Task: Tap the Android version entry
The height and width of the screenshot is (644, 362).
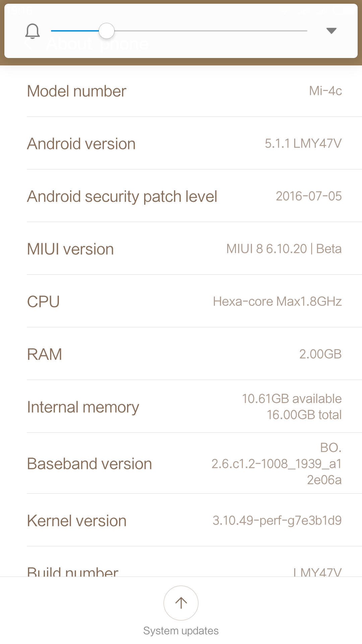Action: (181, 144)
